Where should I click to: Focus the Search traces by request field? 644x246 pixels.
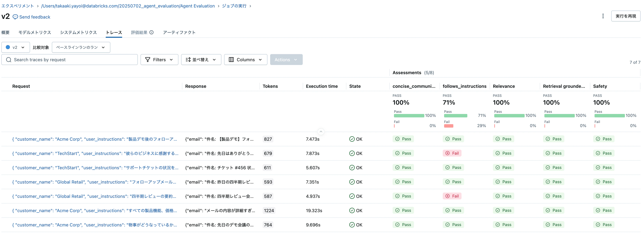coord(70,60)
